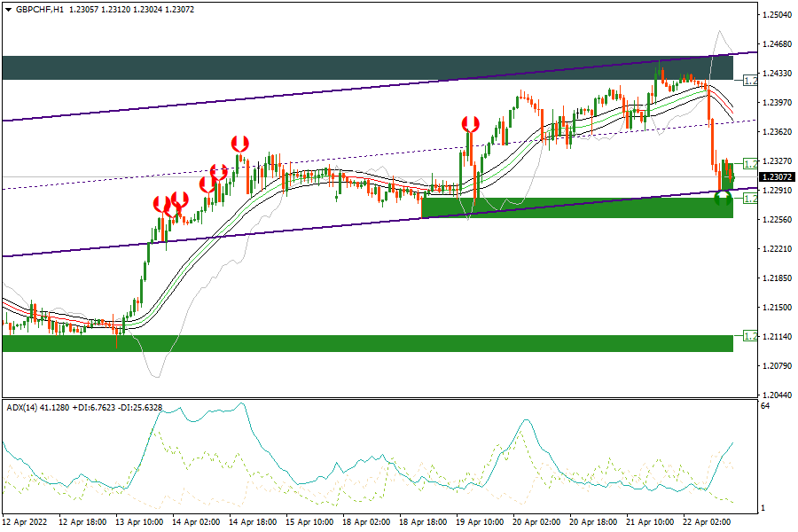Click the 12 Apr 2022 date on time axis
Image resolution: width=798 pixels, height=532 pixels.
pos(25,522)
